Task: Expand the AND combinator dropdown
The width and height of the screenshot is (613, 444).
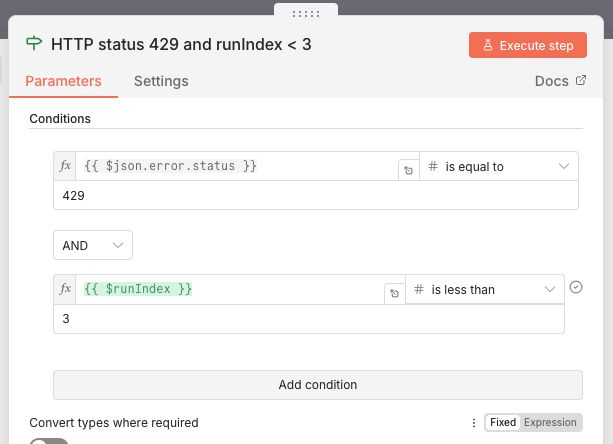Action: (93, 245)
